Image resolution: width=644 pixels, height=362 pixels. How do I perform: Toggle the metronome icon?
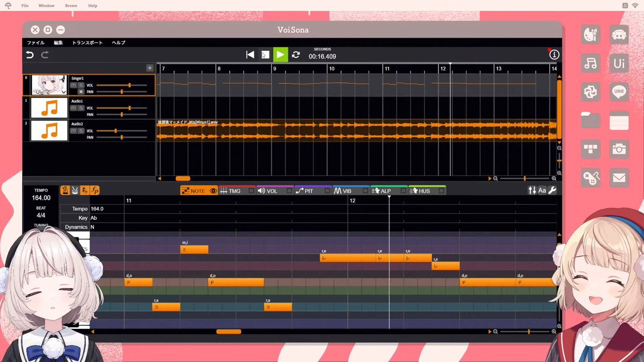[x=65, y=190]
